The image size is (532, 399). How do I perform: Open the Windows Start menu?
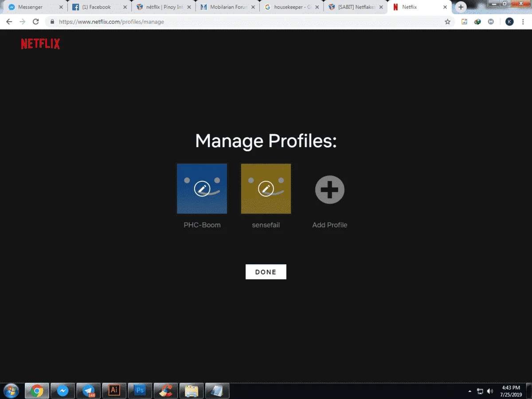click(11, 391)
